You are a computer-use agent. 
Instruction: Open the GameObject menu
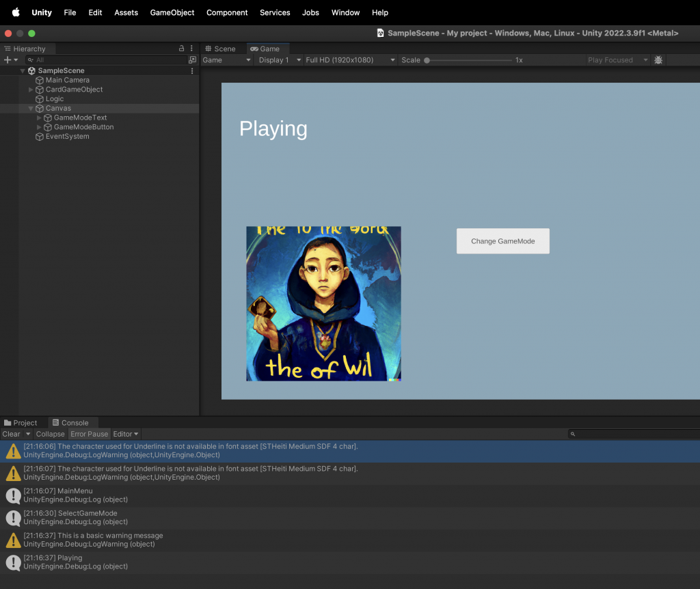click(x=172, y=12)
